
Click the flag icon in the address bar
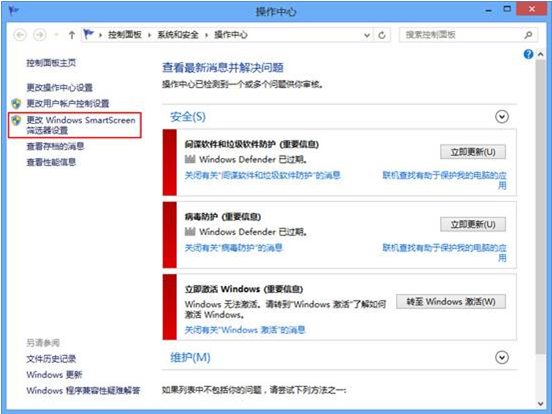[x=88, y=34]
